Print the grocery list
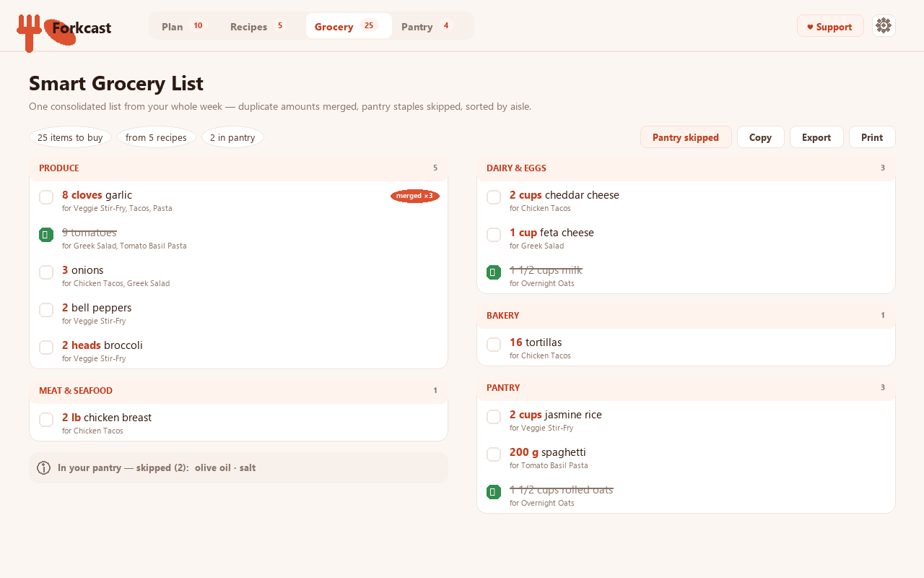 click(872, 137)
